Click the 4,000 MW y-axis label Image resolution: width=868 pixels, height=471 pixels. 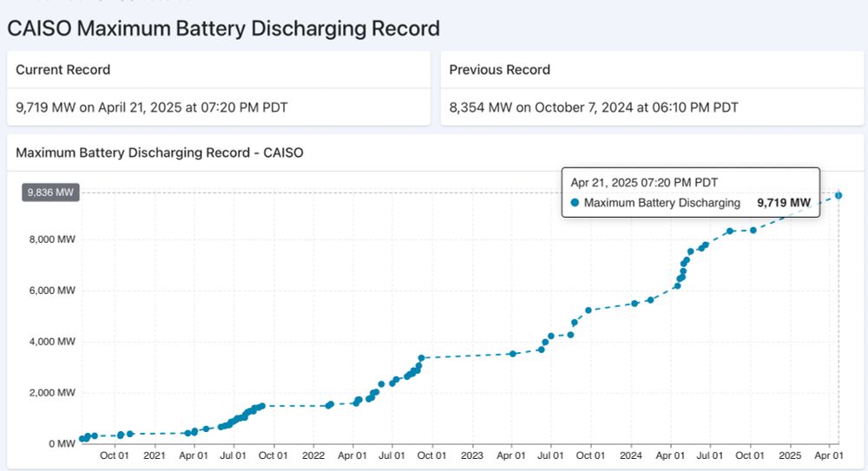pyautogui.click(x=52, y=342)
